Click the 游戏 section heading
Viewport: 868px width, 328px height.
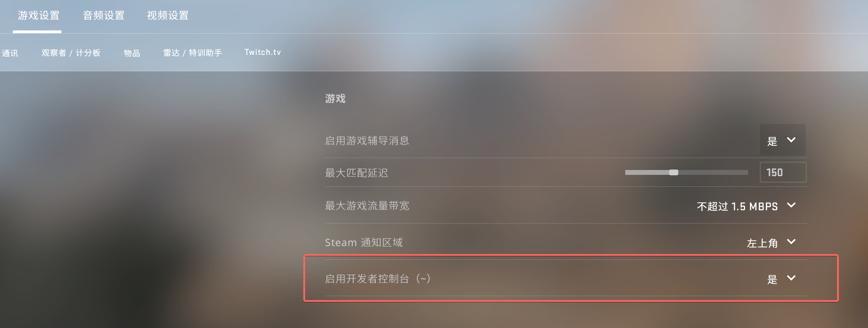tap(335, 98)
